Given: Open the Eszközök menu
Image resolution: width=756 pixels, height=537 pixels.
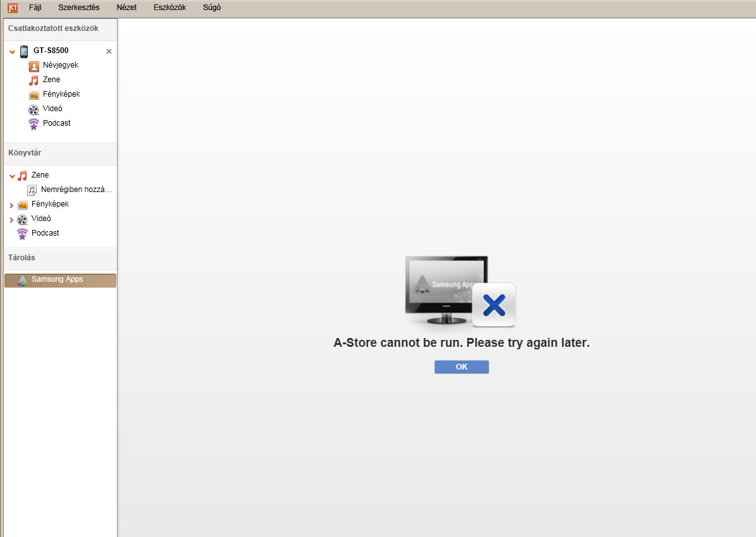Looking at the screenshot, I should [169, 8].
